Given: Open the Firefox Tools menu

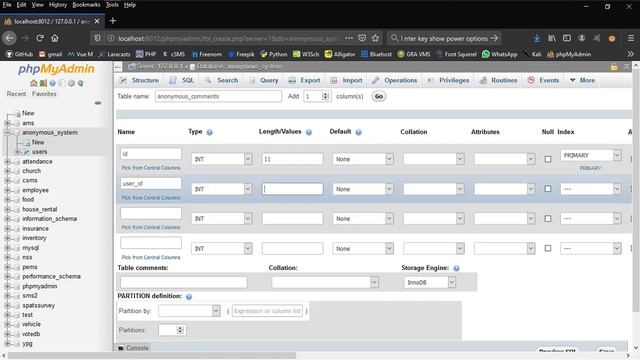Looking at the screenshot, I should (112, 5).
